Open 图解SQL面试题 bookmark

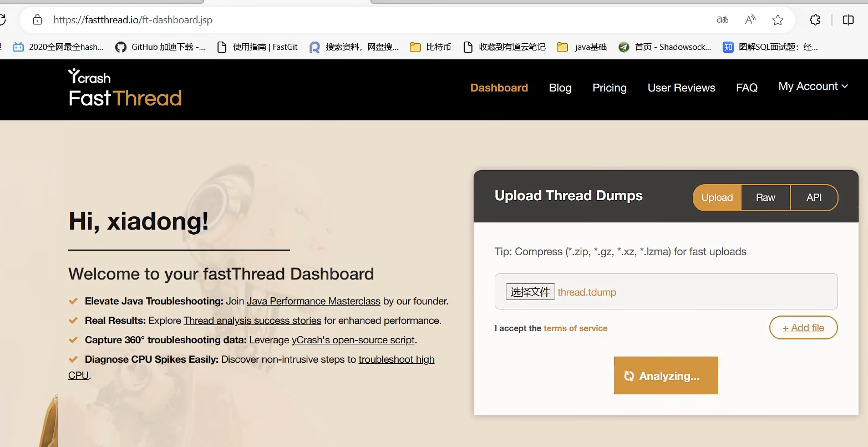pos(770,47)
